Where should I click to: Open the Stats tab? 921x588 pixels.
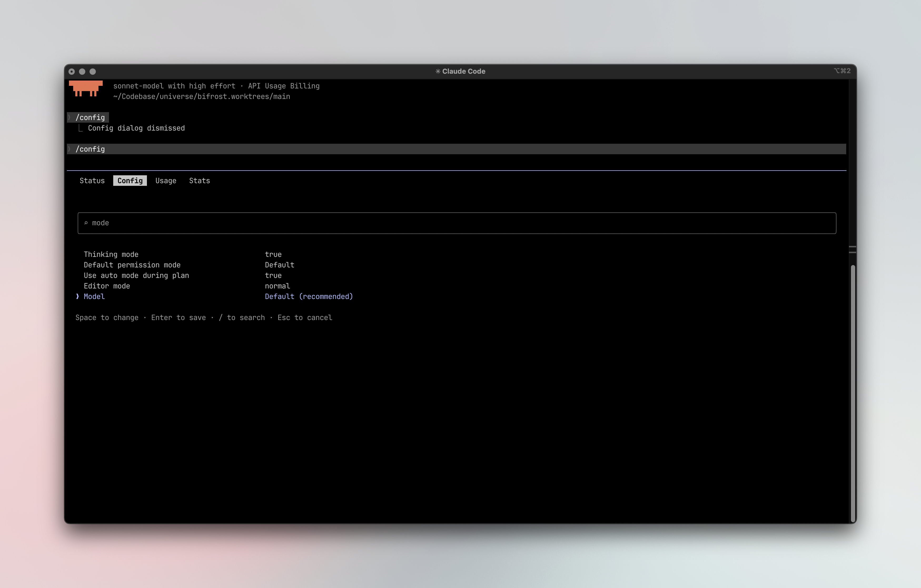click(199, 181)
